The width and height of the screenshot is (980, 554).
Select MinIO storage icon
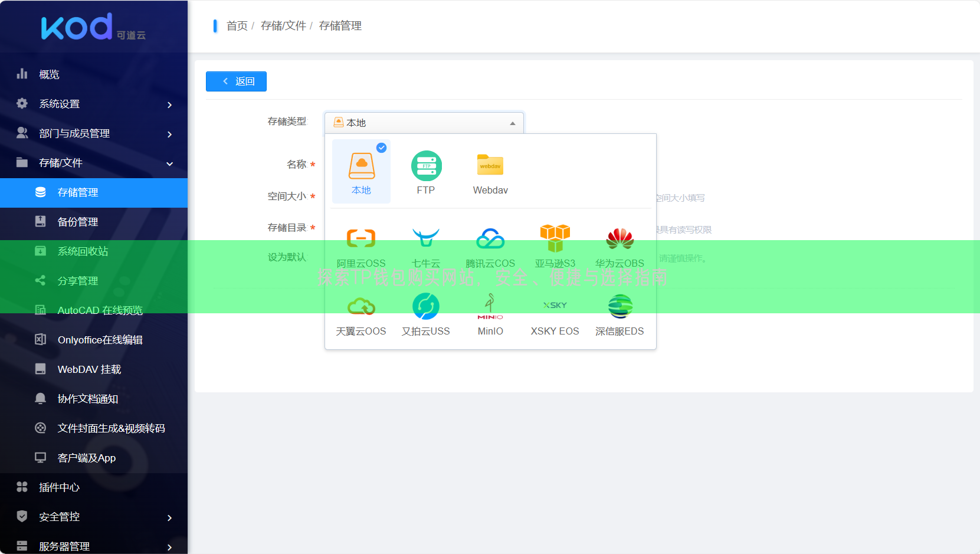tap(490, 307)
